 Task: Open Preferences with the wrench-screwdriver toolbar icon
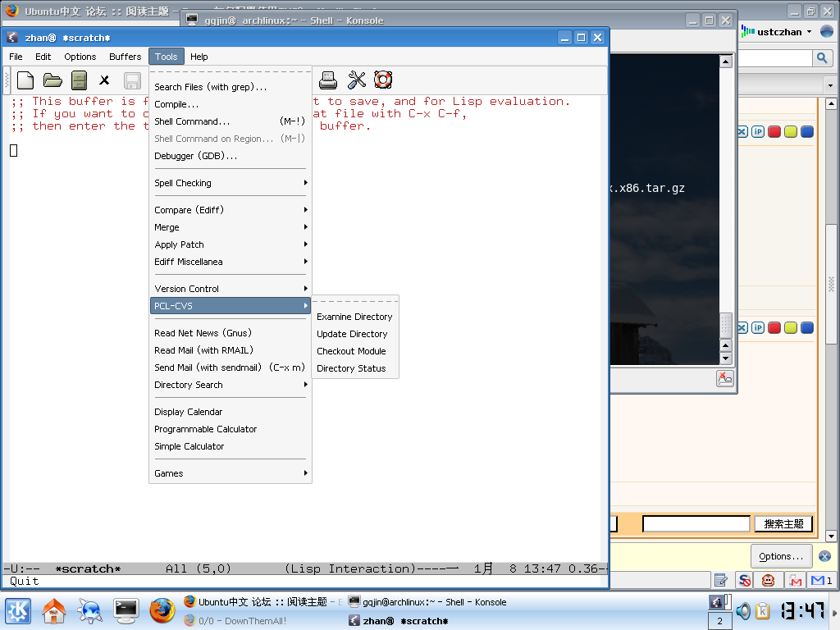(356, 80)
